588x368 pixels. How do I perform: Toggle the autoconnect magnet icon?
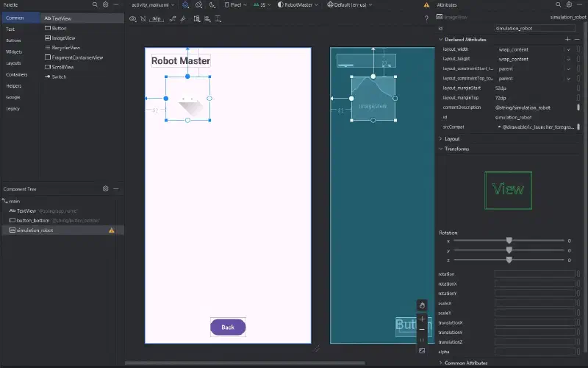[x=143, y=19]
